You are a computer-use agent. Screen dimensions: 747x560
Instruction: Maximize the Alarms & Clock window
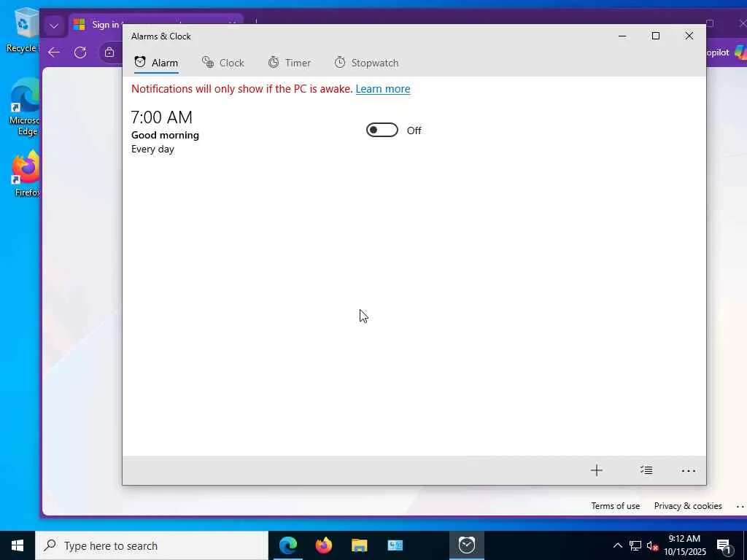656,36
